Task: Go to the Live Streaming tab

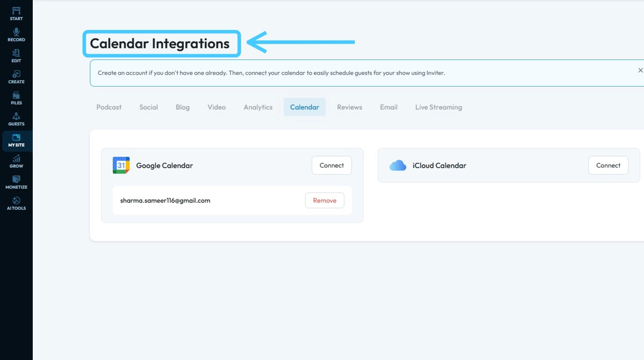Action: (x=438, y=107)
